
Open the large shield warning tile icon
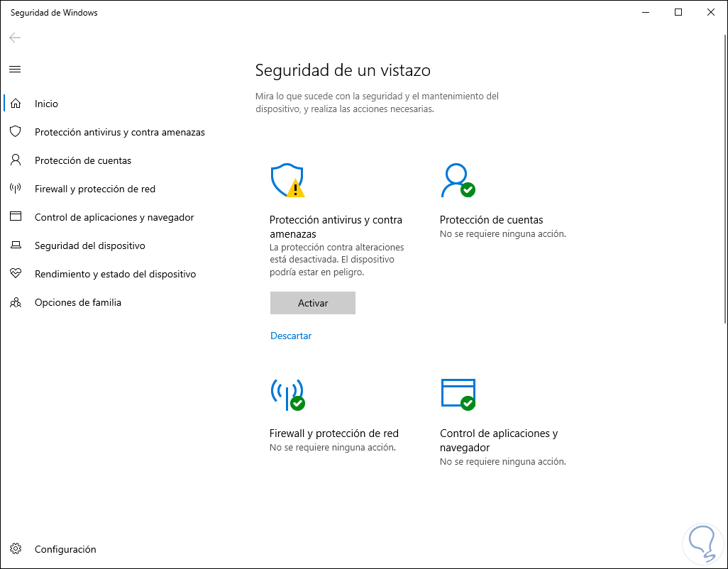pyautogui.click(x=287, y=180)
